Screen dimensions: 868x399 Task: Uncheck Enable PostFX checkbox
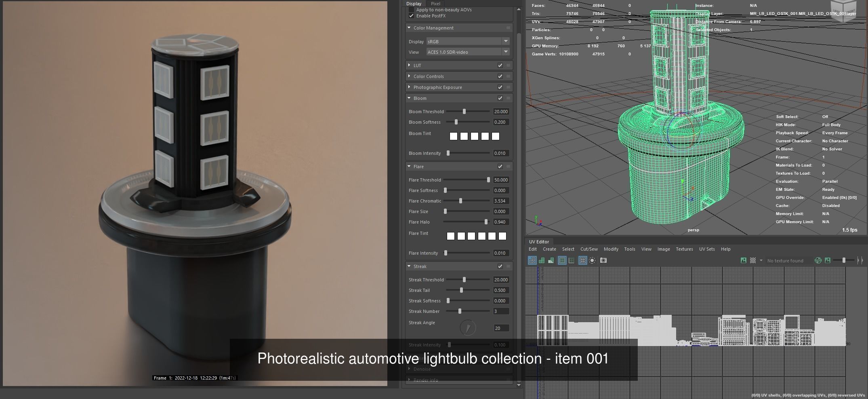pos(411,16)
